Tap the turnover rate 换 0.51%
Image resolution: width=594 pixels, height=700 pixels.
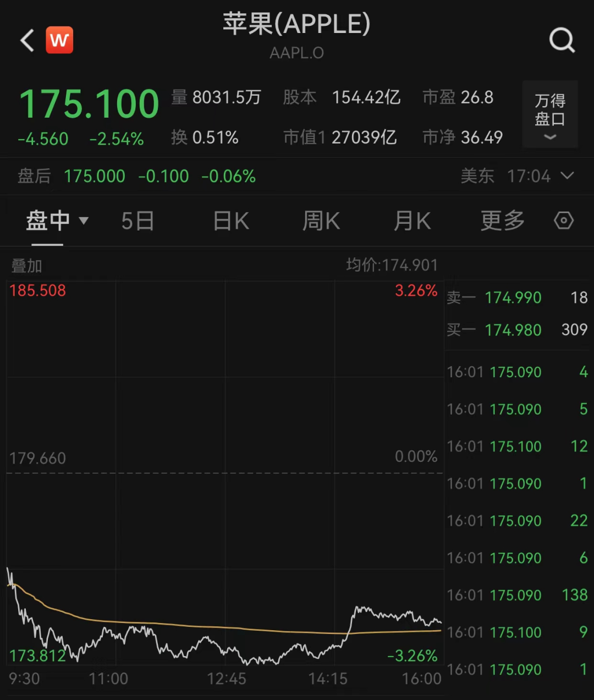coord(205,137)
